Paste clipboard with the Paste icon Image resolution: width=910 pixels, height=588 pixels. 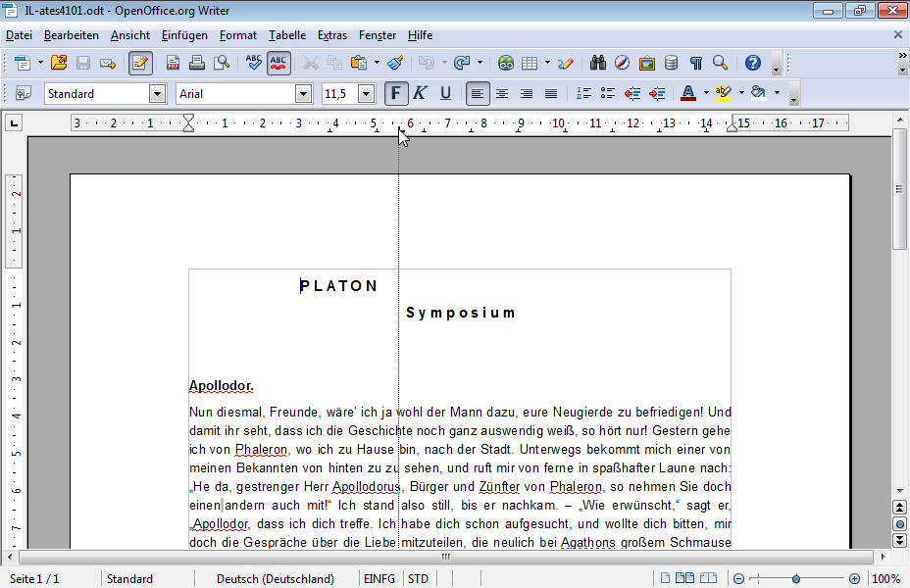(x=359, y=63)
